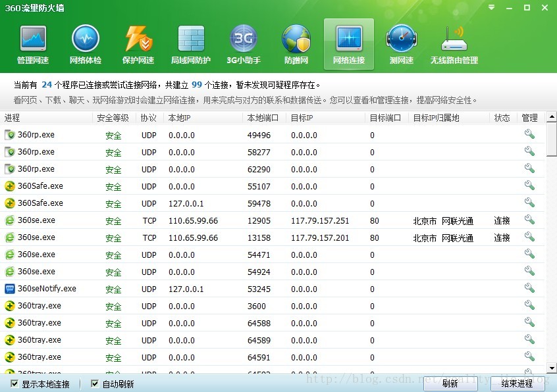Click scrollbar up arrow
Screen dimensions: 557x392
point(552,116)
